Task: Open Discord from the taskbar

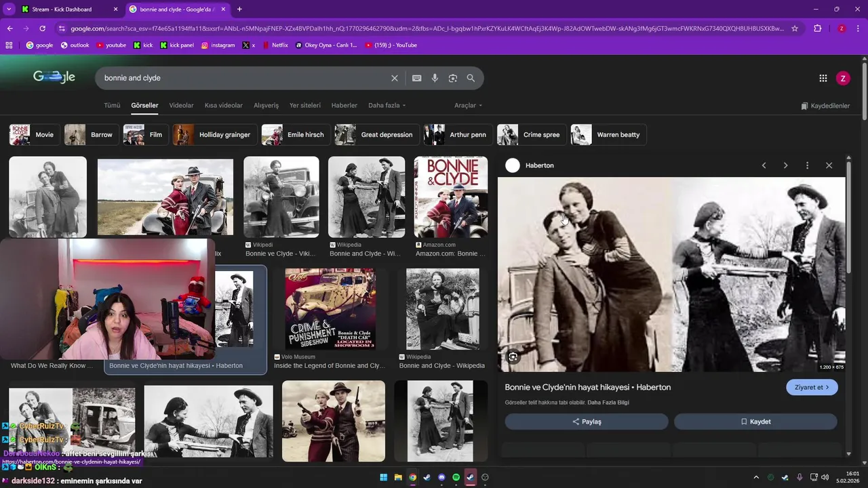Action: click(x=441, y=477)
